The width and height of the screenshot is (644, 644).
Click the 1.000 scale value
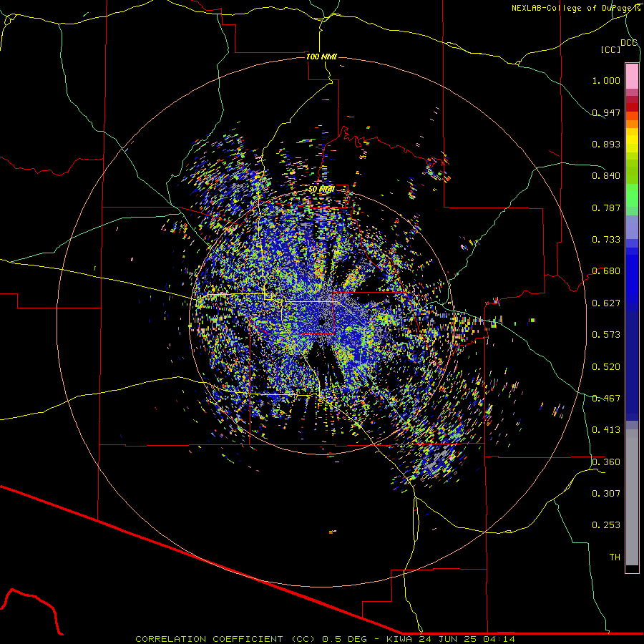(x=606, y=80)
